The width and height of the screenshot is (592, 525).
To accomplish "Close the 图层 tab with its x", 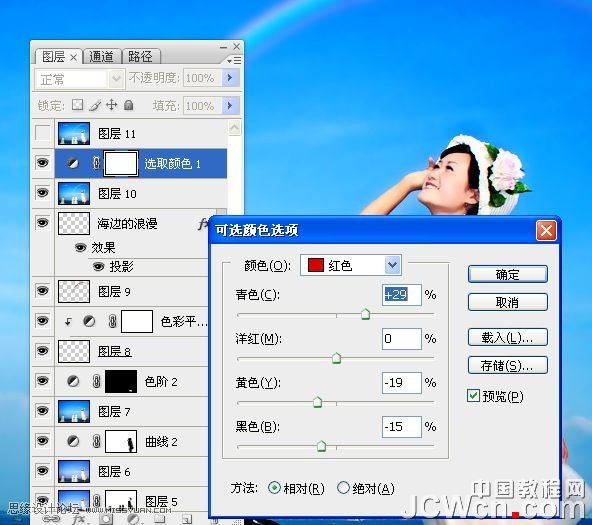I will [x=74, y=58].
